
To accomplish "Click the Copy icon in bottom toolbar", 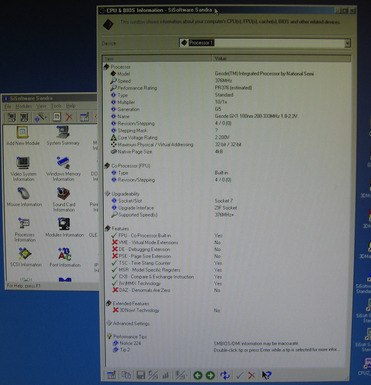I will [x=126, y=375].
